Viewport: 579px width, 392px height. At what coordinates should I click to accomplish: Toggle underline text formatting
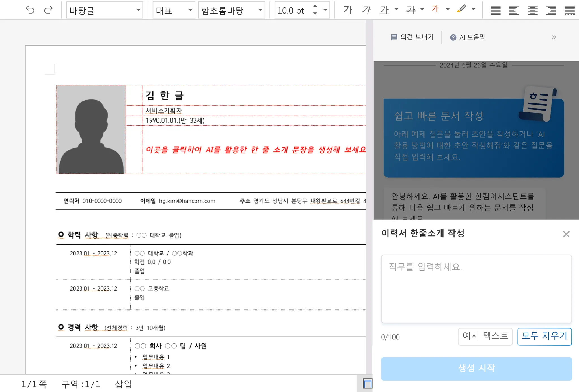(x=384, y=10)
